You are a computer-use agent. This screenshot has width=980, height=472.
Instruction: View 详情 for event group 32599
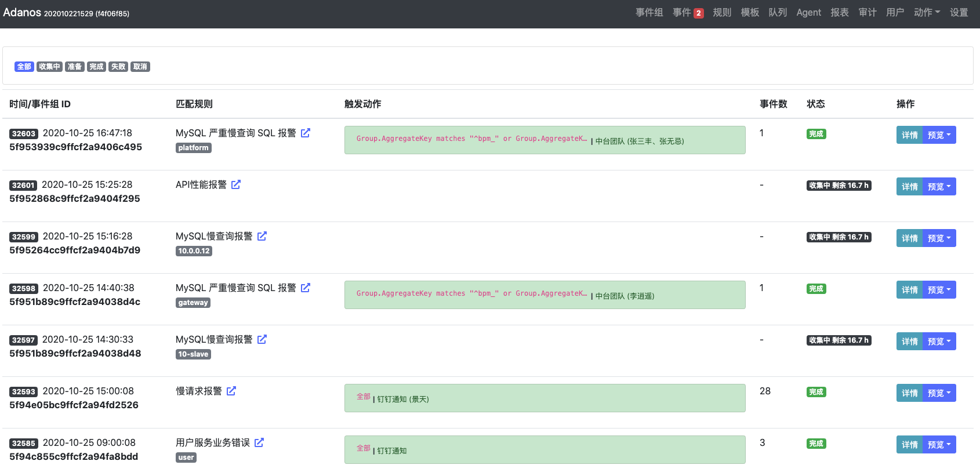[909, 238]
